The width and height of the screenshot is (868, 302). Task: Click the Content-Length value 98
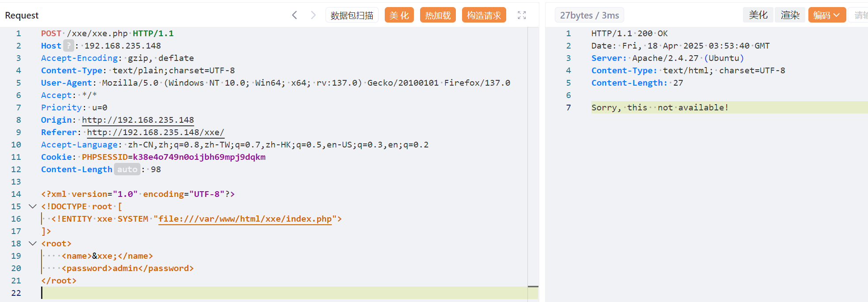[156, 170]
